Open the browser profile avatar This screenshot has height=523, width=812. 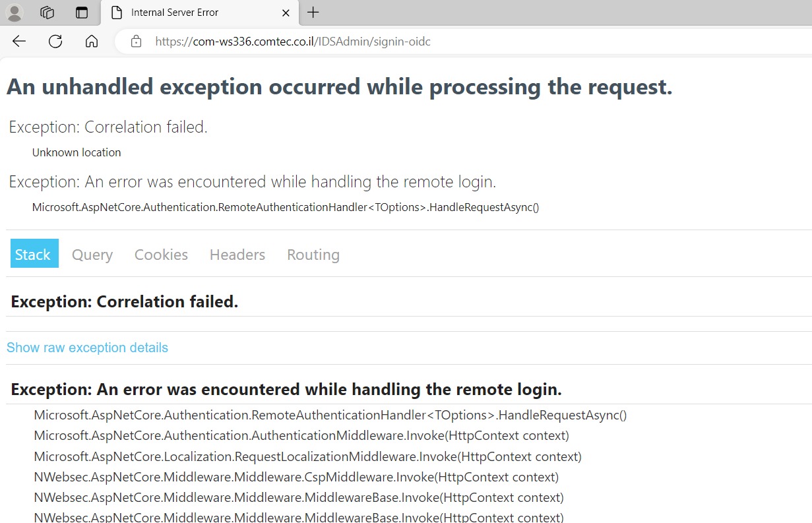14,12
